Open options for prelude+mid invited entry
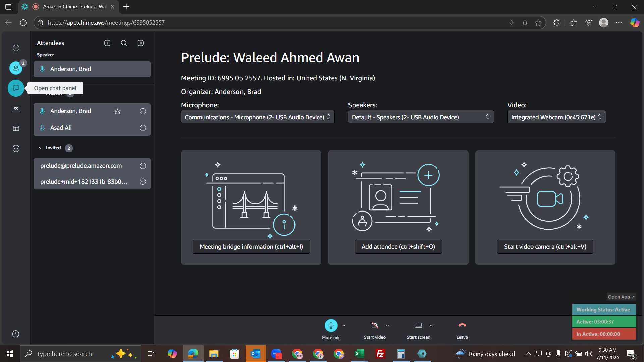Image resolution: width=644 pixels, height=362 pixels. [x=143, y=182]
